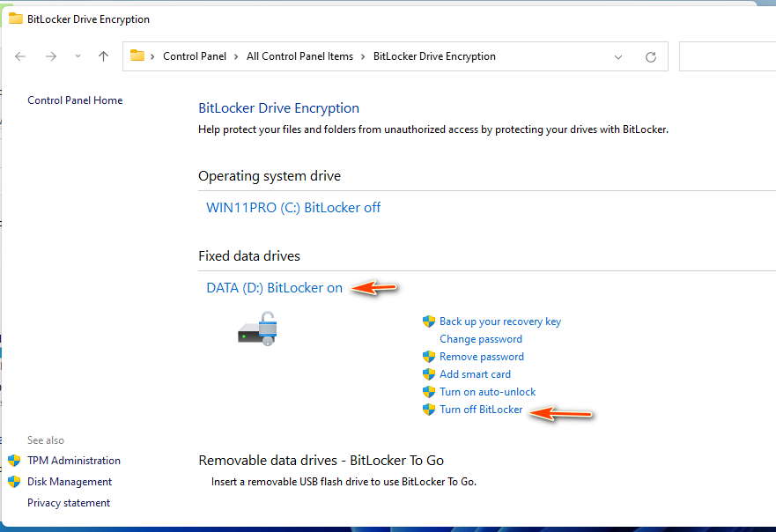The height and width of the screenshot is (532, 776).
Task: Expand chevron after Control Panel breadcrumb
Action: [236, 57]
